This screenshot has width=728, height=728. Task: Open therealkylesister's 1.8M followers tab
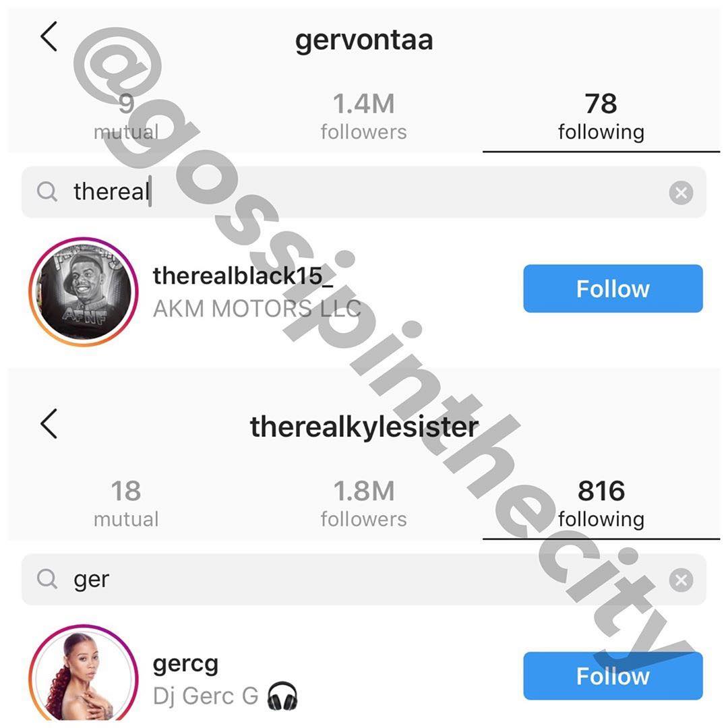point(363,504)
